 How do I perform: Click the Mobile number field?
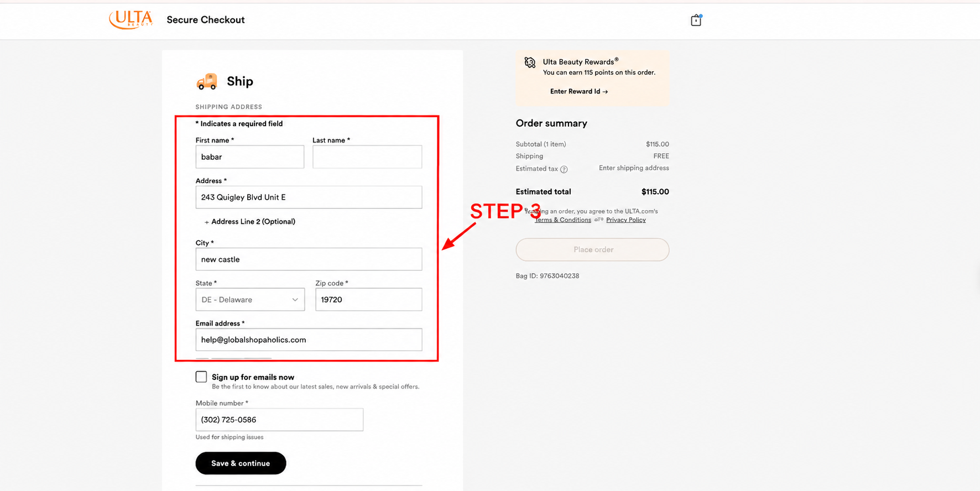click(279, 420)
